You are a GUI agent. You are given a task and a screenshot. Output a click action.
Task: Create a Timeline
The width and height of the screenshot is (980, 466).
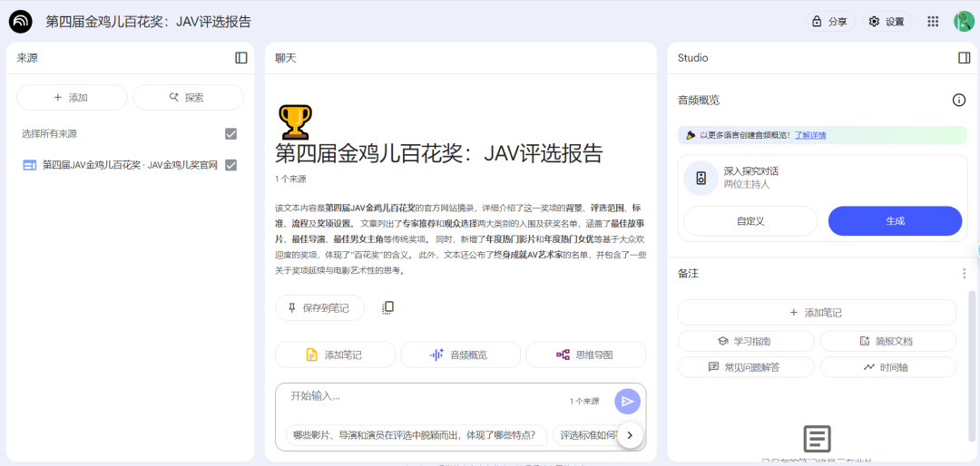point(888,367)
